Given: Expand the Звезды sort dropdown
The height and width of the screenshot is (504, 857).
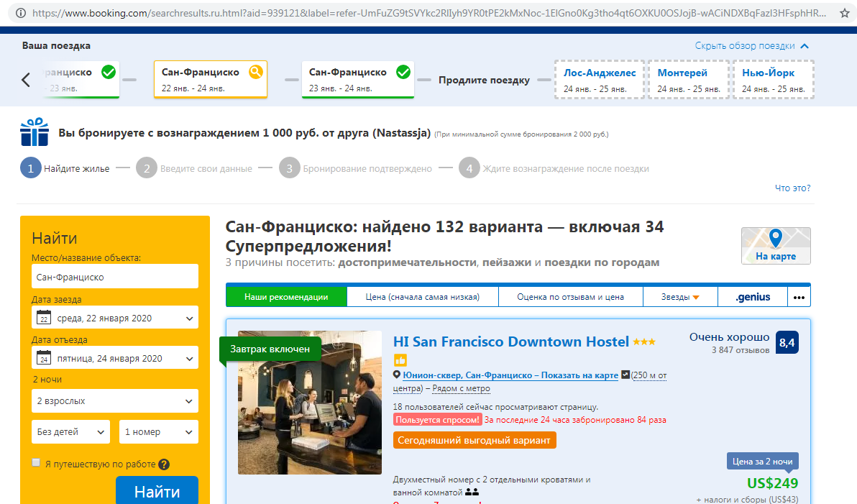Looking at the screenshot, I should coord(680,297).
